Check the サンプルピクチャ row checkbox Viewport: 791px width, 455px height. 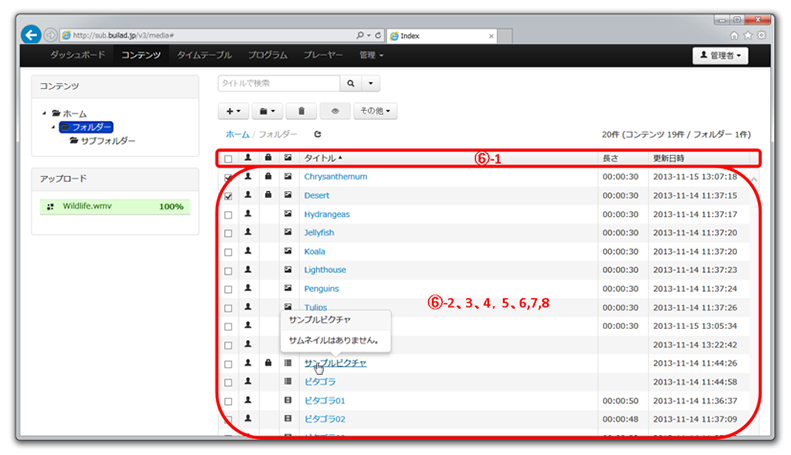pos(228,364)
